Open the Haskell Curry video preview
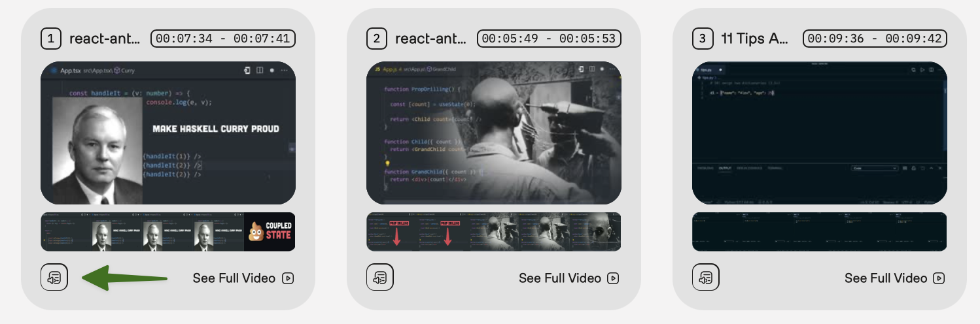The height and width of the screenshot is (324, 980). click(x=168, y=133)
